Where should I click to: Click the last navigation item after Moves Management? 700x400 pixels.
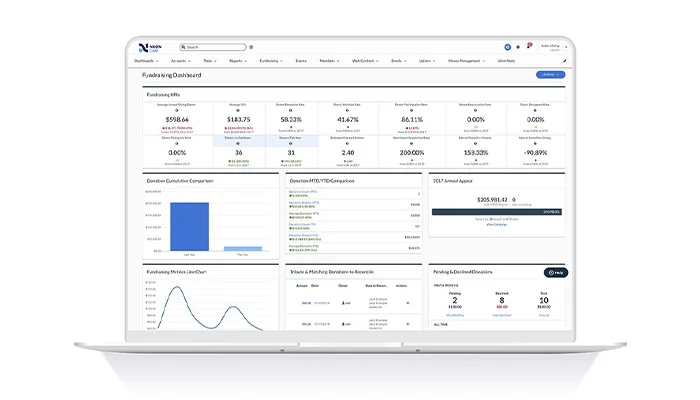506,61
